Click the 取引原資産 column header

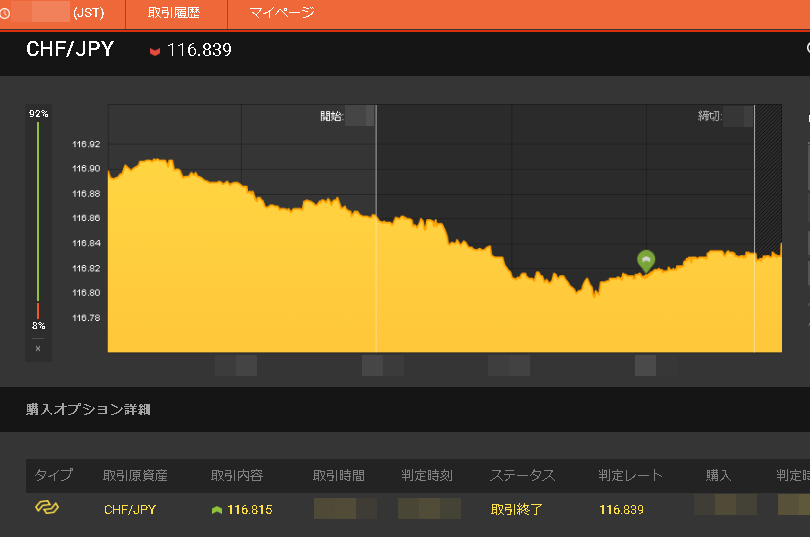point(135,475)
